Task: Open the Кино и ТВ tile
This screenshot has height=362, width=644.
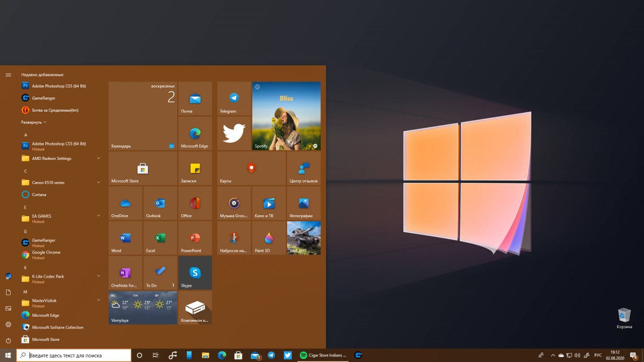Action: pyautogui.click(x=269, y=203)
